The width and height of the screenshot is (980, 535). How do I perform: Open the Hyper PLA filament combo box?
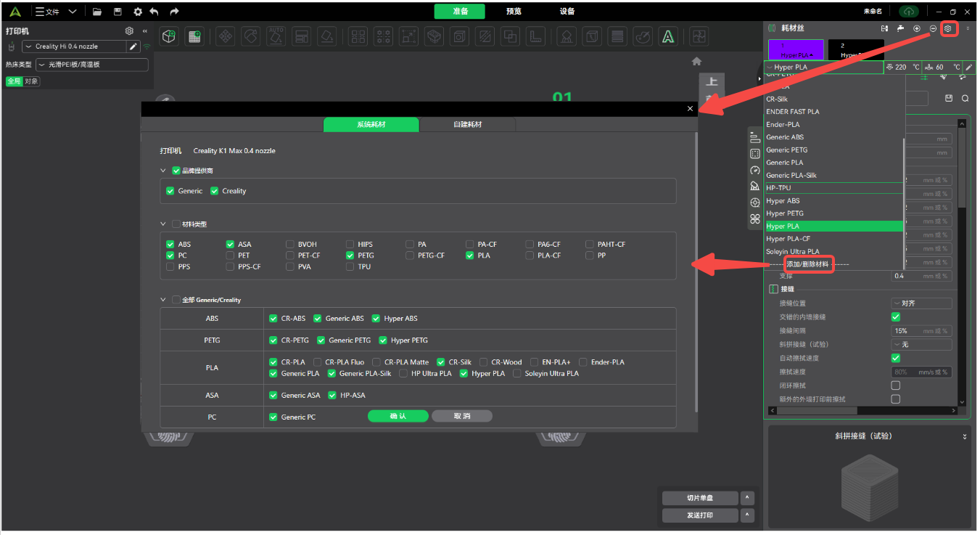(823, 67)
